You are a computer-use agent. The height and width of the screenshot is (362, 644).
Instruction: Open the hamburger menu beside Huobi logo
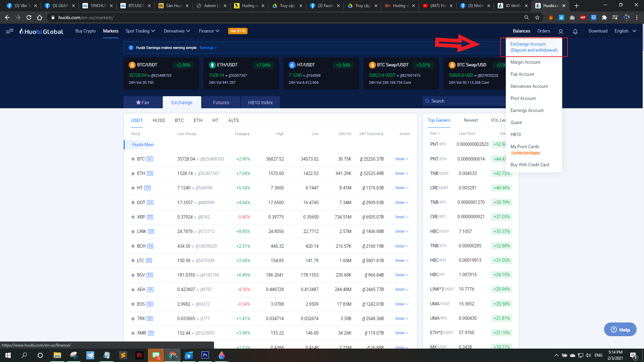[9, 31]
